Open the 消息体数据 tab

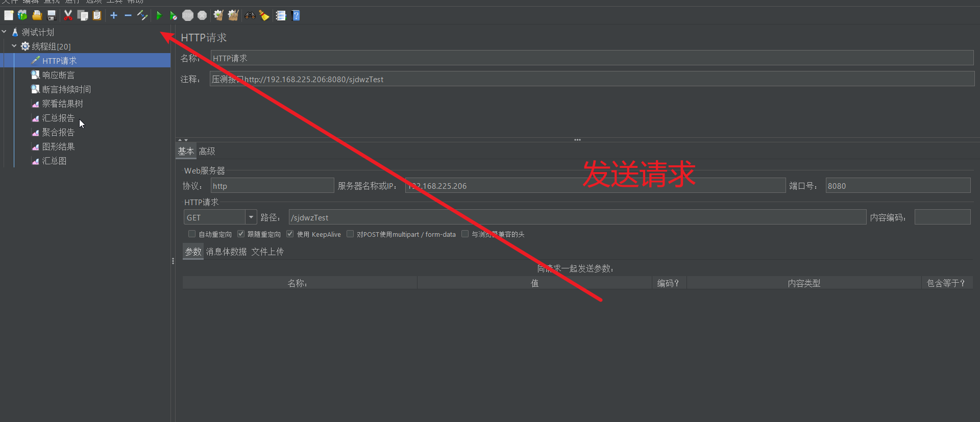[x=226, y=252]
